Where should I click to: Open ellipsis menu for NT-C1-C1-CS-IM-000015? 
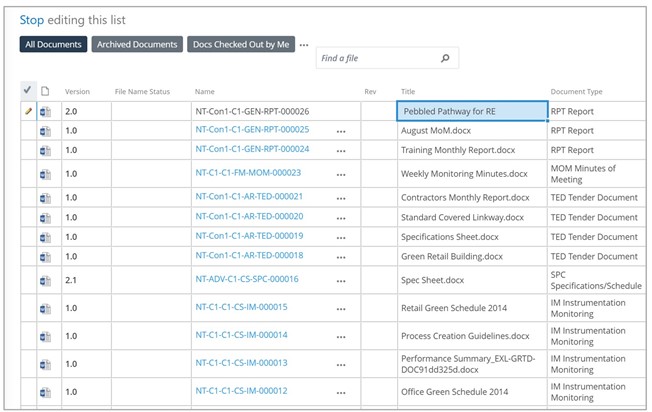coord(341,309)
